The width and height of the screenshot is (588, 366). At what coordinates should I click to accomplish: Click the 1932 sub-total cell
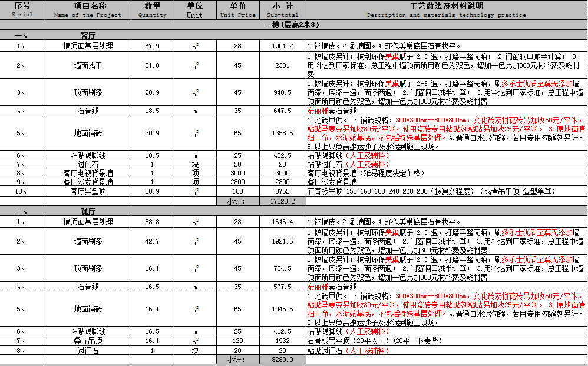click(282, 341)
